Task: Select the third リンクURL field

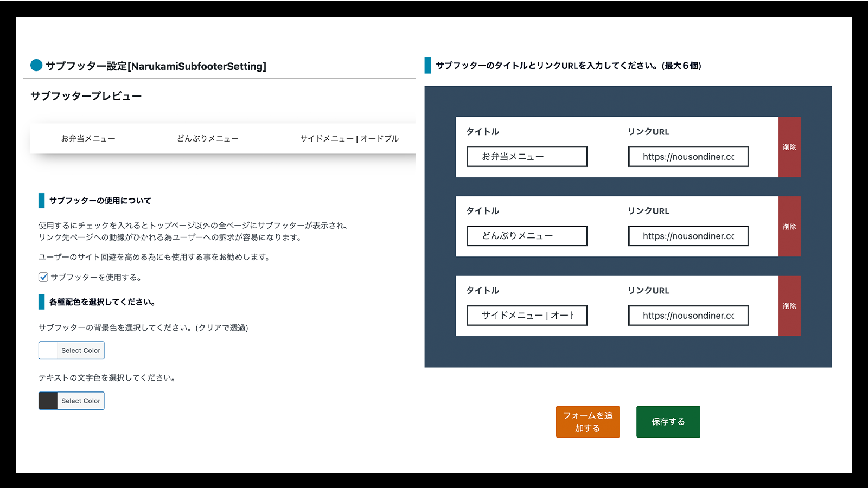Action: [688, 316]
